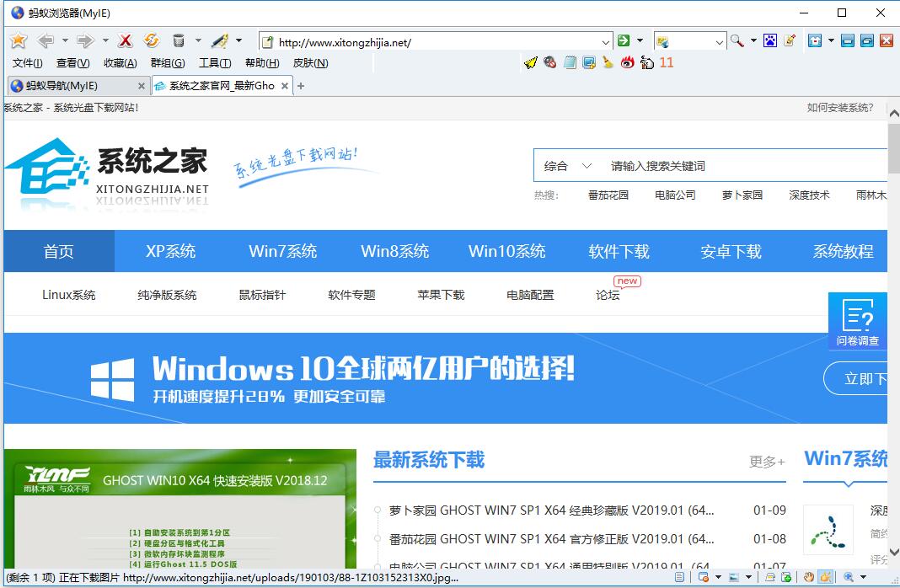Click the blue notebook icon
This screenshot has width=900, height=588.
[x=570, y=62]
